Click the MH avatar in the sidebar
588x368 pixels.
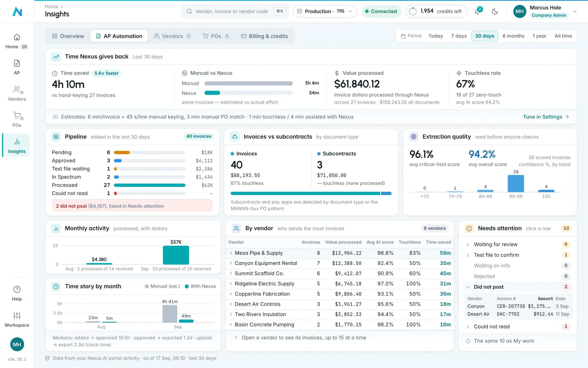[17, 344]
